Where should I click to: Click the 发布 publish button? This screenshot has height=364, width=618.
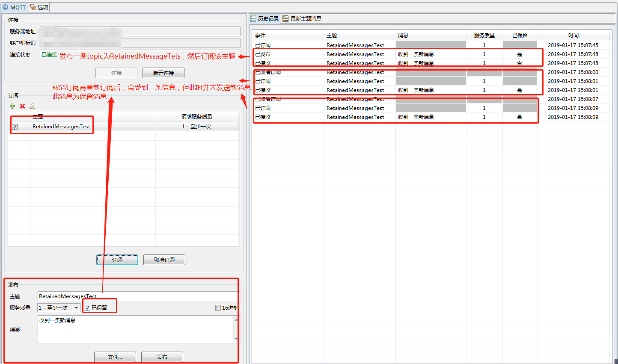tap(162, 357)
